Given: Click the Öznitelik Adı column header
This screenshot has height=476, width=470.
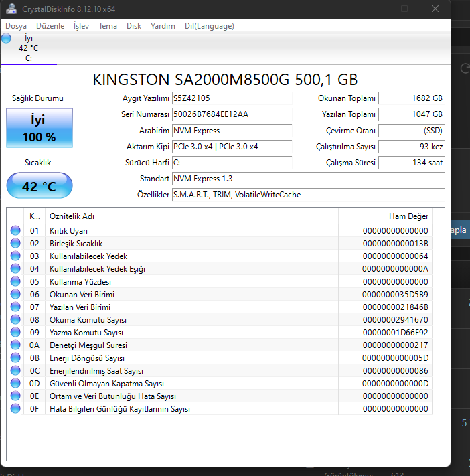Looking at the screenshot, I should [191, 216].
